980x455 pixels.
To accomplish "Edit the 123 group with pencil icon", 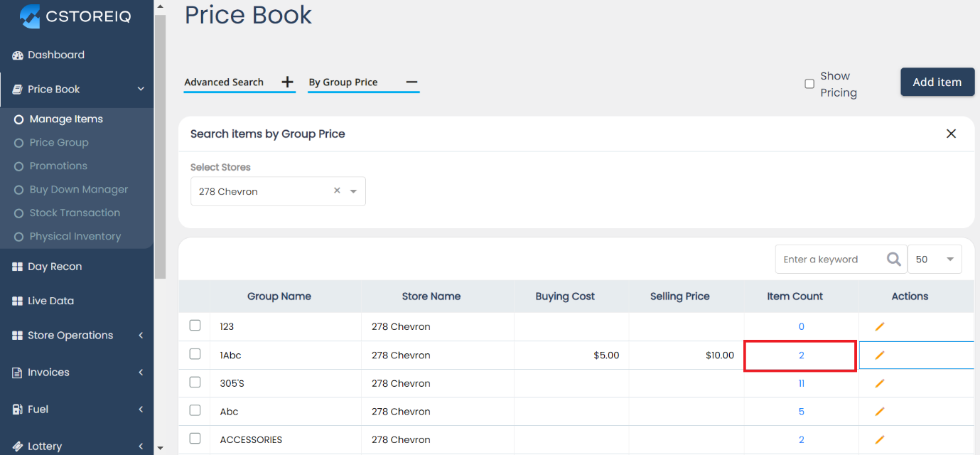I will pos(880,326).
